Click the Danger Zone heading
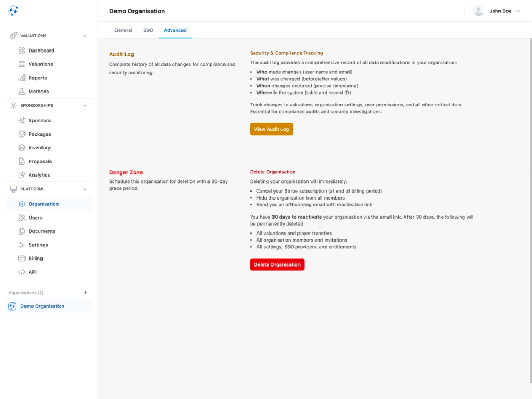532x399 pixels. tap(126, 172)
